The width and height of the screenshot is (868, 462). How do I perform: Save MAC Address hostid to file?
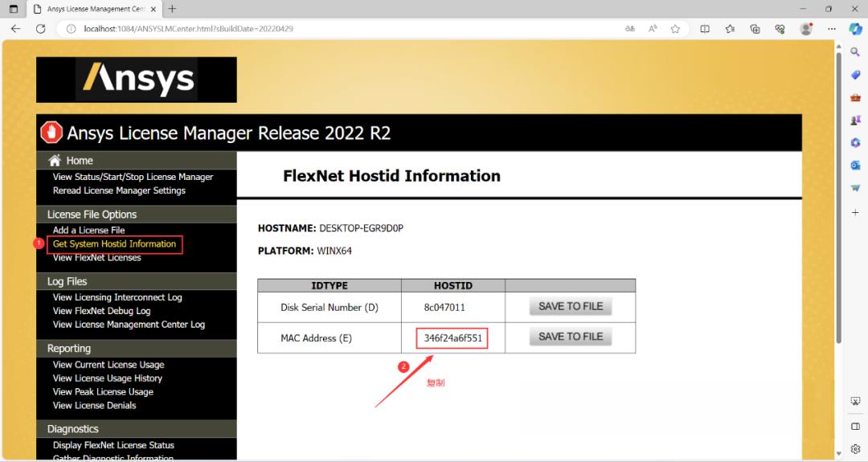pyautogui.click(x=571, y=337)
